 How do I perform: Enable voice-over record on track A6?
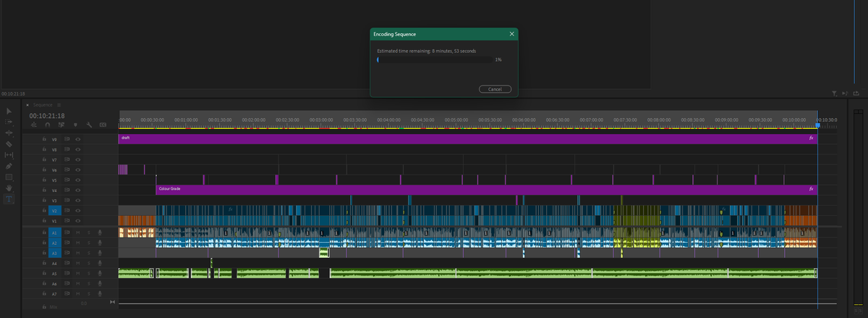coord(100,284)
